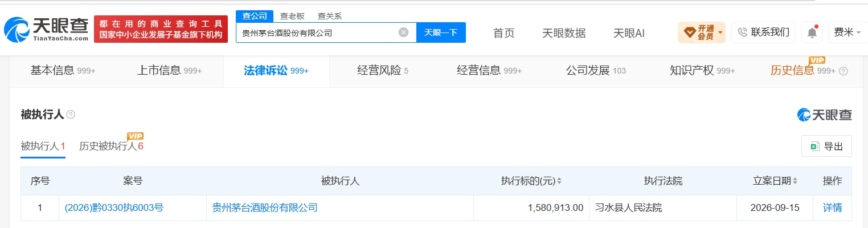The image size is (868, 228).
Task: Click the 开通会员 button
Action: [701, 32]
